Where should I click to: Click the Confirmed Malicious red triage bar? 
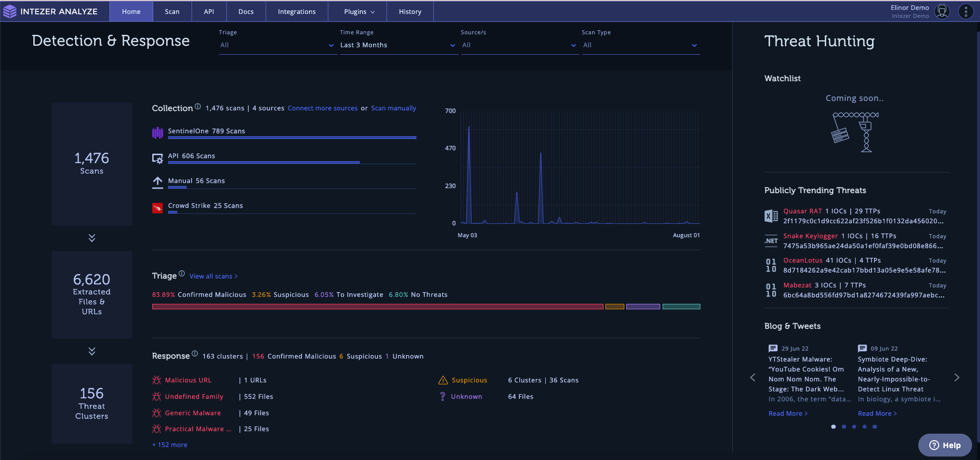(377, 307)
